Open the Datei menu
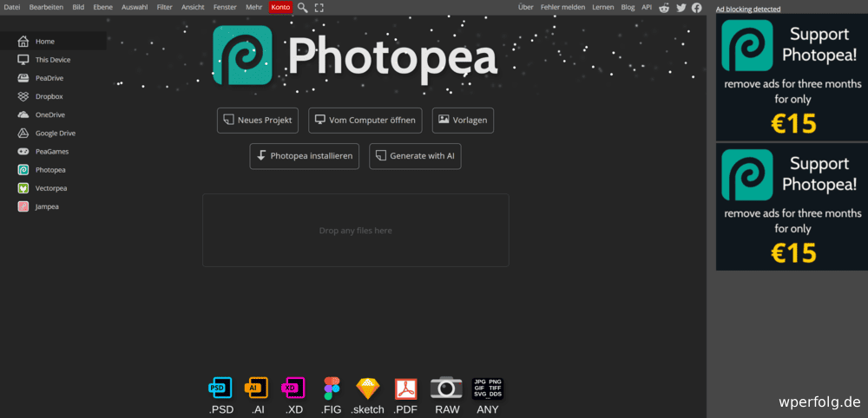Viewport: 868px width, 418px height. click(12, 7)
